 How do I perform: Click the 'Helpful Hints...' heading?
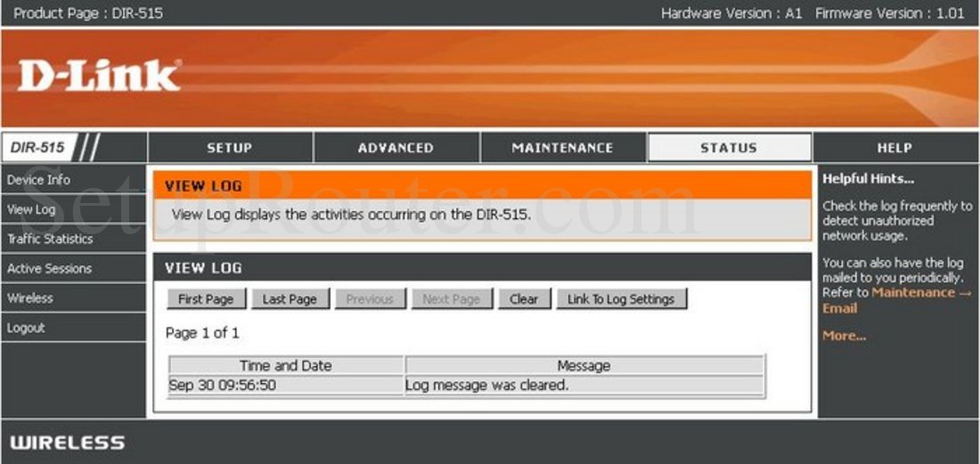point(868,179)
